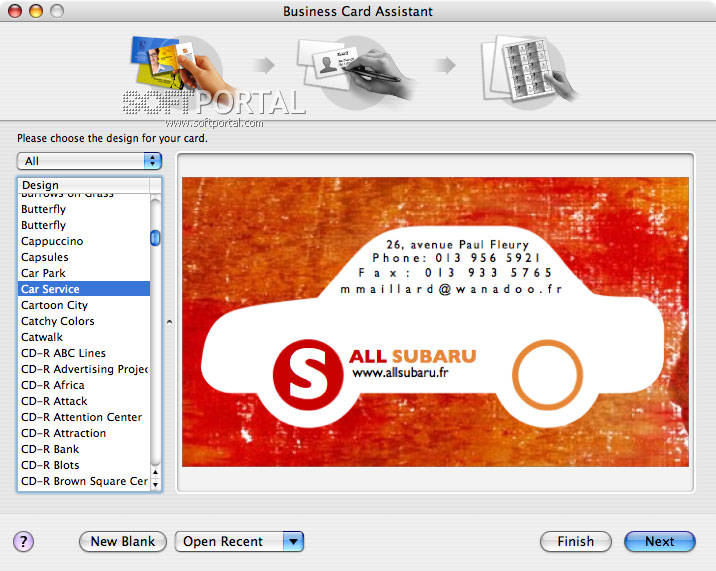The image size is (716, 571).
Task: Select the CD-R Attack design
Action: click(84, 401)
